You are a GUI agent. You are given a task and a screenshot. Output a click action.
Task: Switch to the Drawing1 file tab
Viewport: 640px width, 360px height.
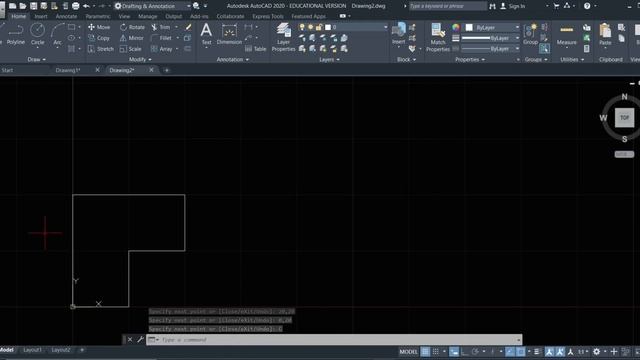[x=68, y=70]
